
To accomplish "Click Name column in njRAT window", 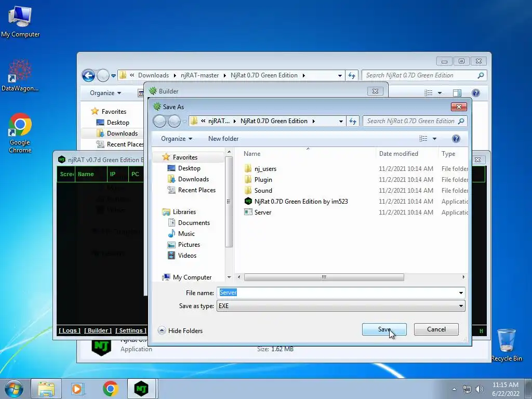I will tap(91, 174).
